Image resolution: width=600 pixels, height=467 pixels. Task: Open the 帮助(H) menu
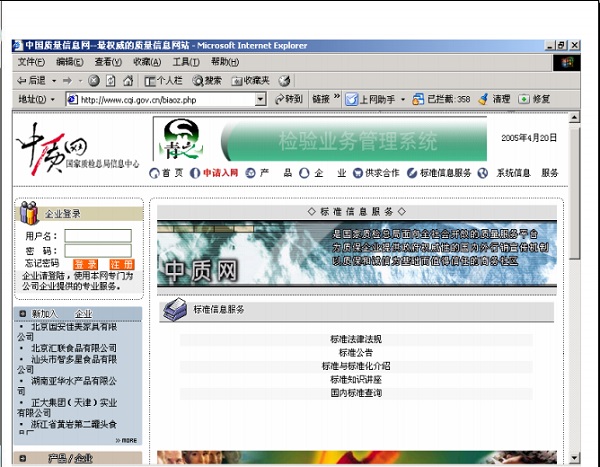point(225,62)
